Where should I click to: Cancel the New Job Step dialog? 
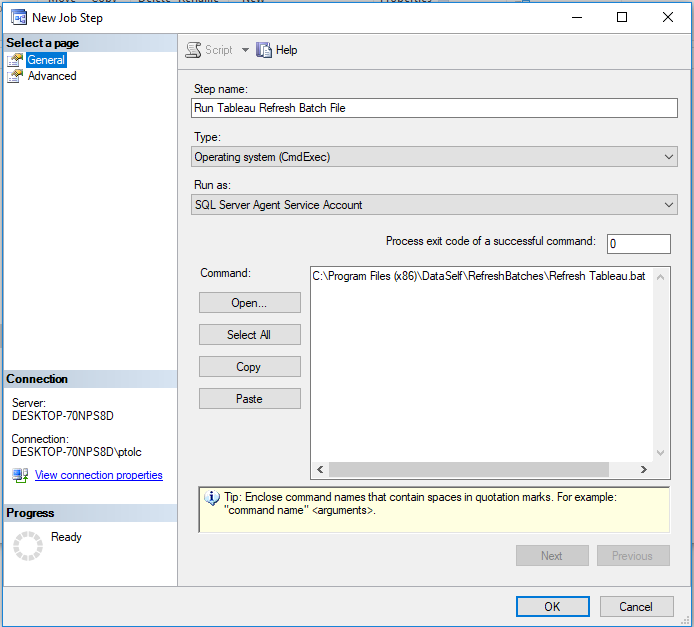click(635, 606)
